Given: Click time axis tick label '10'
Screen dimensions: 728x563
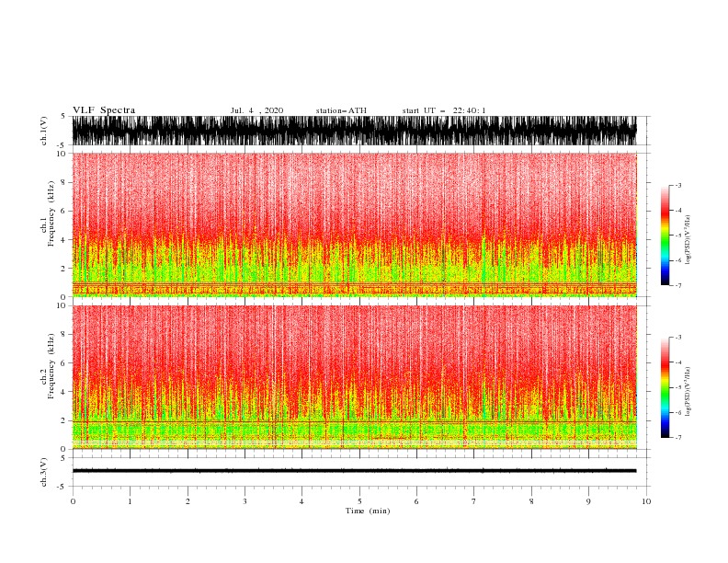Looking at the screenshot, I should 646,501.
